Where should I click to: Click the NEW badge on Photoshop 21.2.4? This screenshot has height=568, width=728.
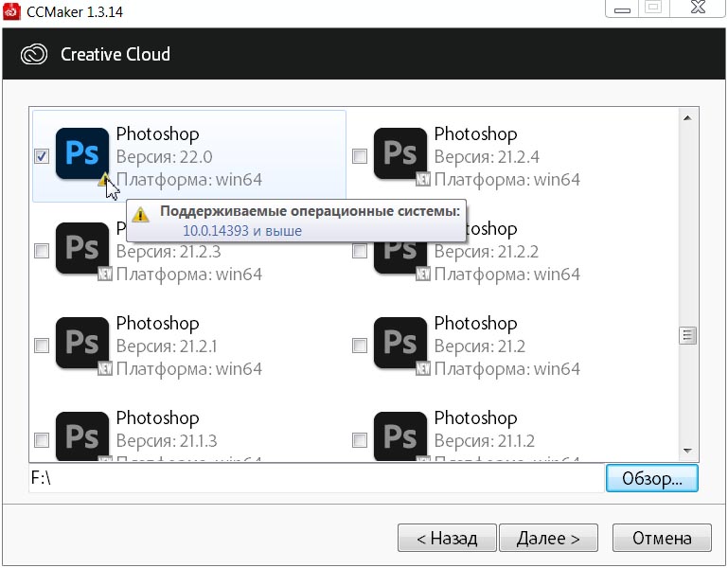(423, 179)
